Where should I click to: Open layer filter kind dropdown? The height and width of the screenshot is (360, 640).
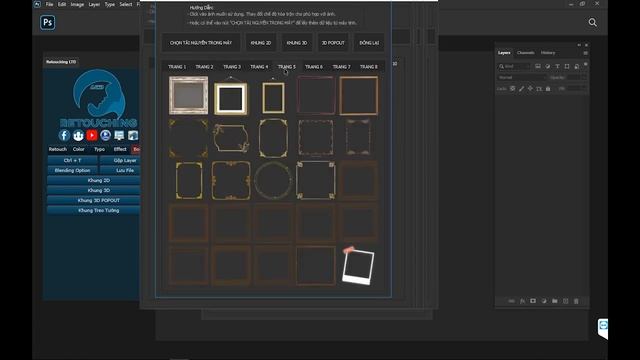point(514,66)
